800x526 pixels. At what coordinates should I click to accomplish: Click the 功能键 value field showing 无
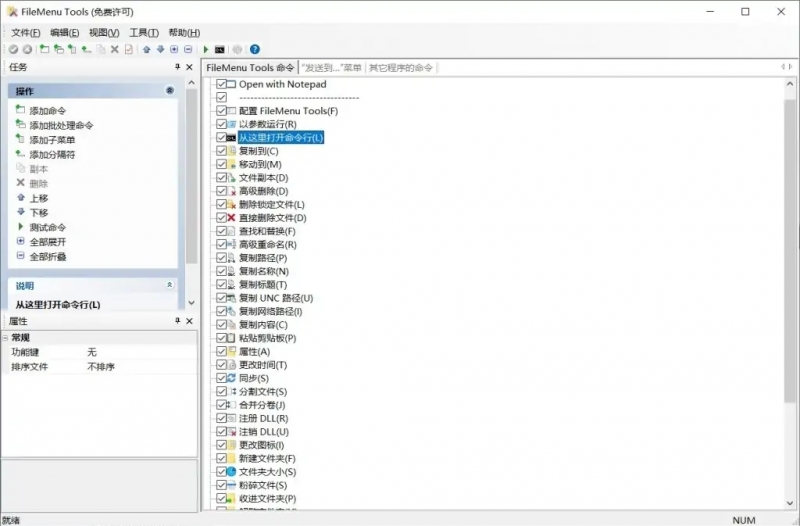pos(140,352)
